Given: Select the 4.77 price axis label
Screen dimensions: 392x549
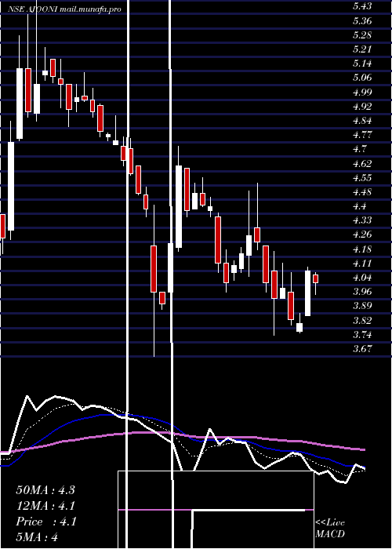Looking at the screenshot, I should click(362, 135).
